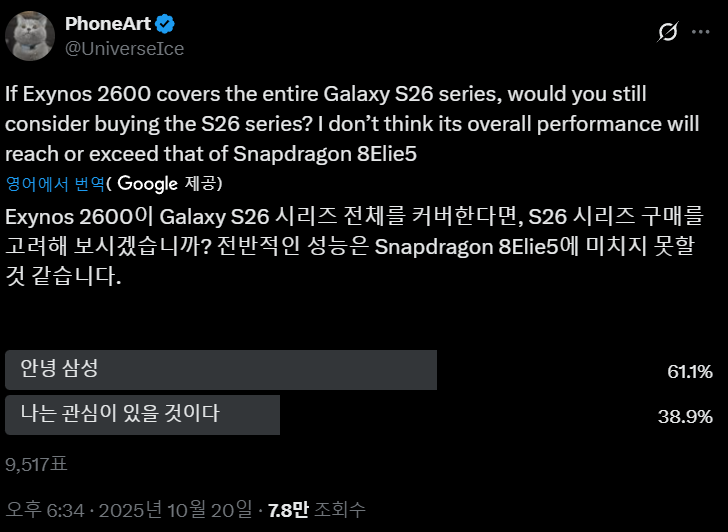728x532 pixels.
Task: Open the Grok icon beside the tweet
Action: (667, 33)
